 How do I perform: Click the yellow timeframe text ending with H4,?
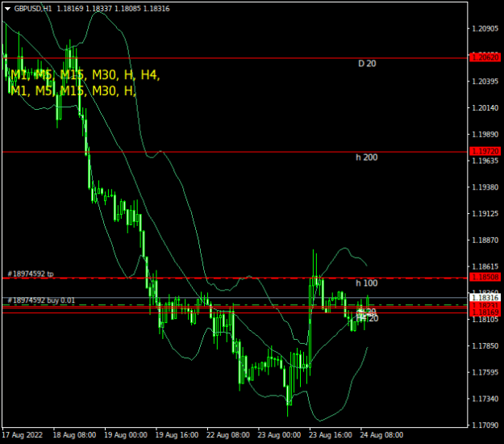click(x=85, y=75)
